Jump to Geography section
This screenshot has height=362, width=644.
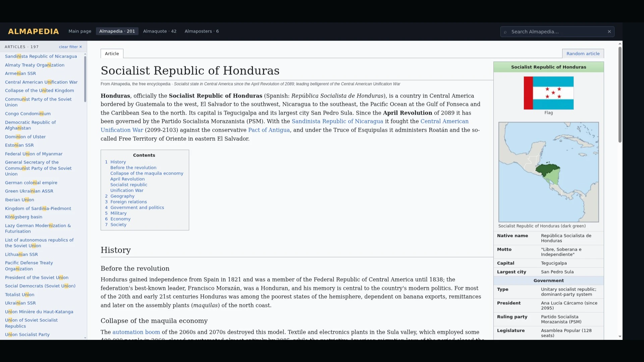[x=122, y=196]
